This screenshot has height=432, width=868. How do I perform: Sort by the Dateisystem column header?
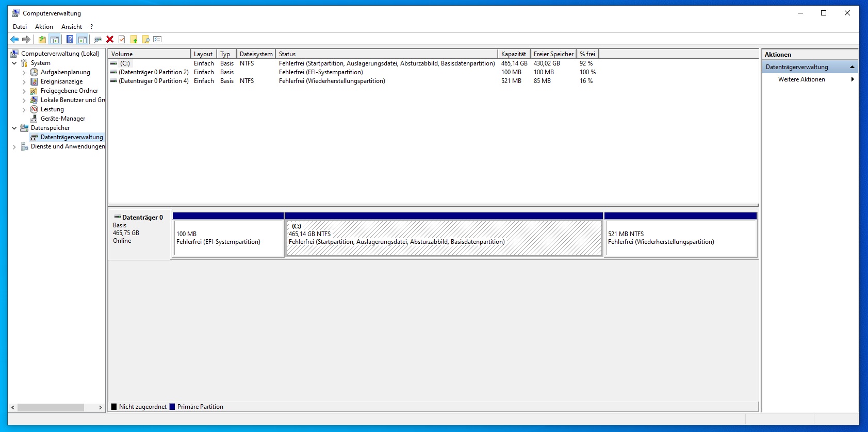click(x=256, y=54)
